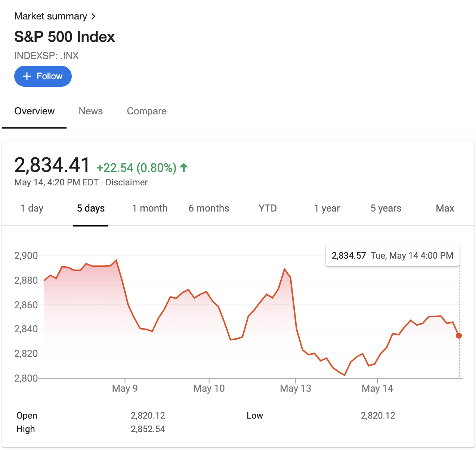Switch to the News tab
This screenshot has width=476, height=450.
point(90,111)
